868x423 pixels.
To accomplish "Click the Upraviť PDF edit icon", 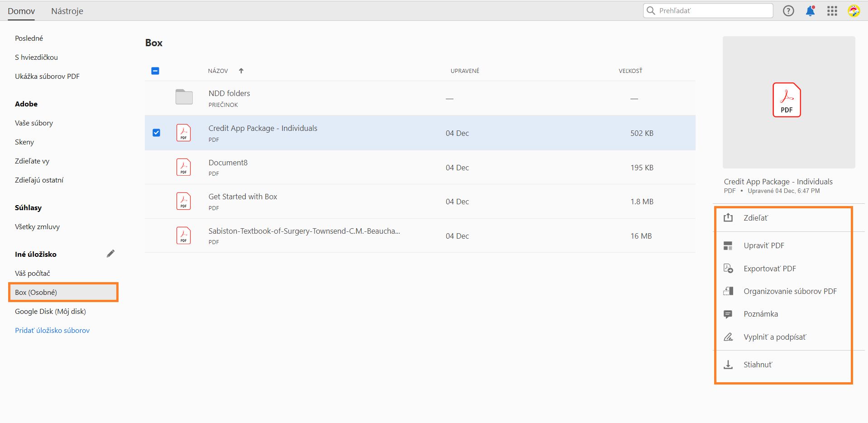I will pos(728,245).
